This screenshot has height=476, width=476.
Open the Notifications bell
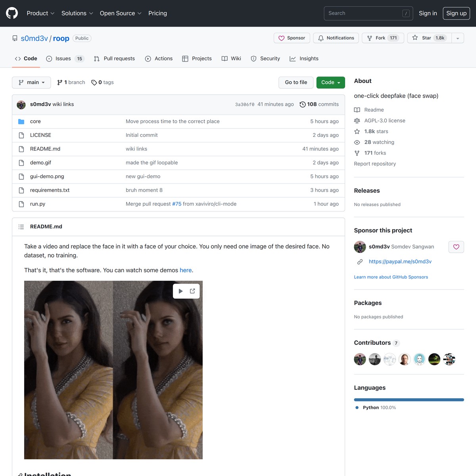pos(336,38)
